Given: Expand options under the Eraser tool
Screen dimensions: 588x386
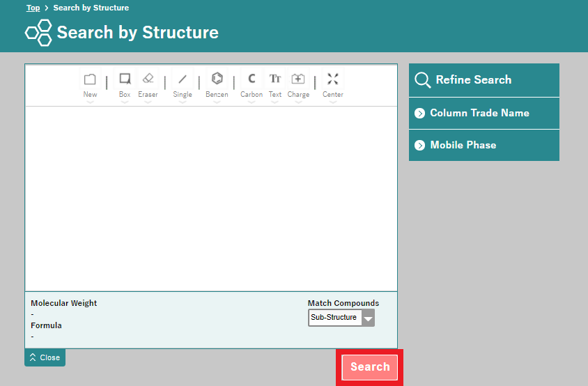Looking at the screenshot, I should tap(148, 102).
